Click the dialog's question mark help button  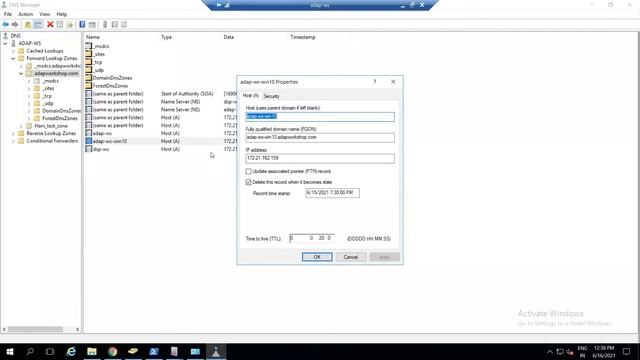tap(375, 82)
